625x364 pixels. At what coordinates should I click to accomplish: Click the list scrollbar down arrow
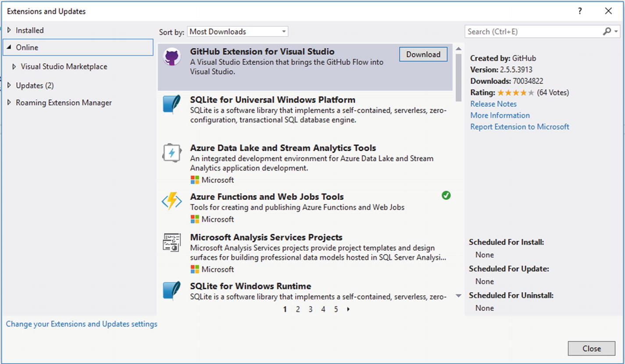459,296
